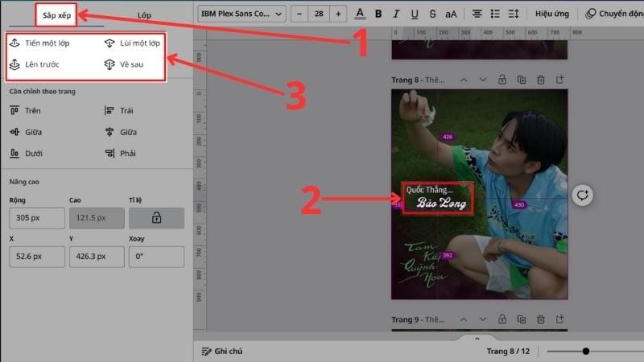Delete page 8 with trash icon
The image size is (644, 362).
tap(540, 80)
